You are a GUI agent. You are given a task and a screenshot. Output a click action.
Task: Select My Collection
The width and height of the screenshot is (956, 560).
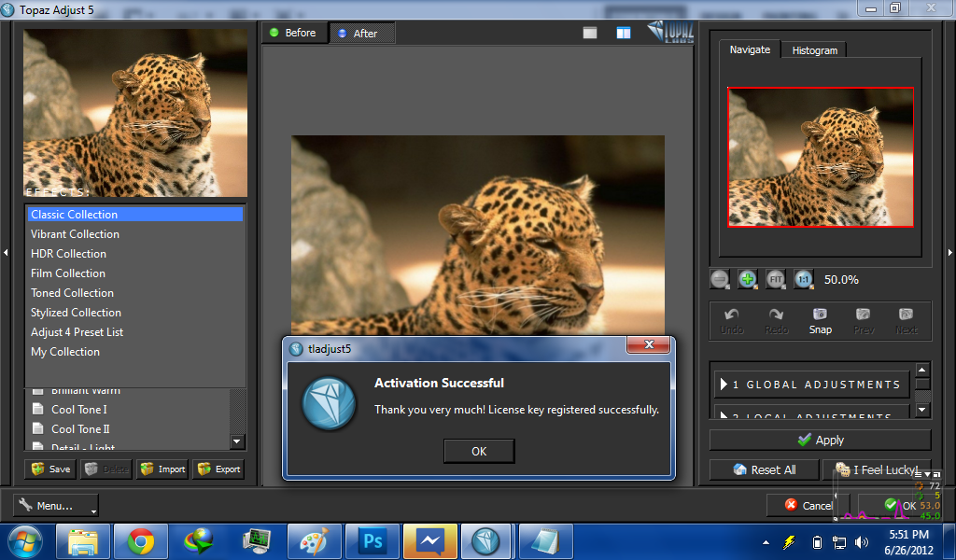(135, 352)
